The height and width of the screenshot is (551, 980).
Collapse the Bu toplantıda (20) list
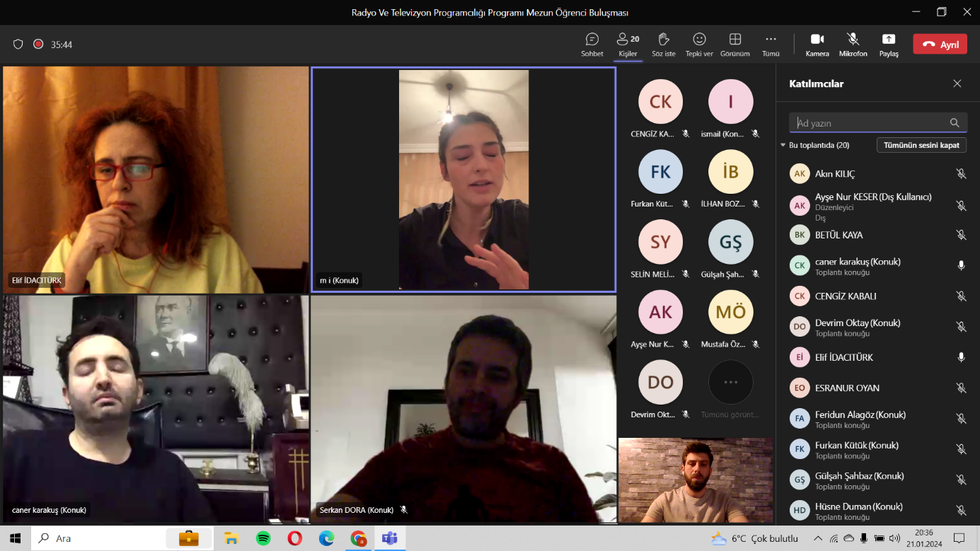[x=783, y=145]
